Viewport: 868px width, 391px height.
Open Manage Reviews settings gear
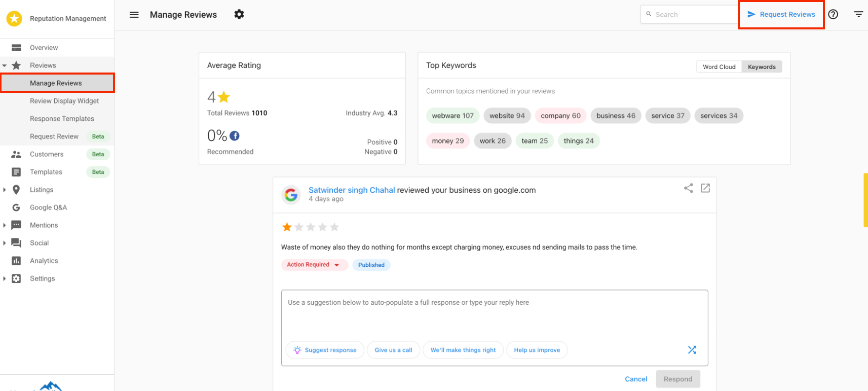(x=239, y=14)
